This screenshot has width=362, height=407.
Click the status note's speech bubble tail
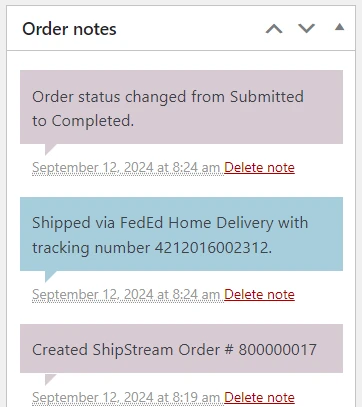pyautogui.click(x=49, y=149)
